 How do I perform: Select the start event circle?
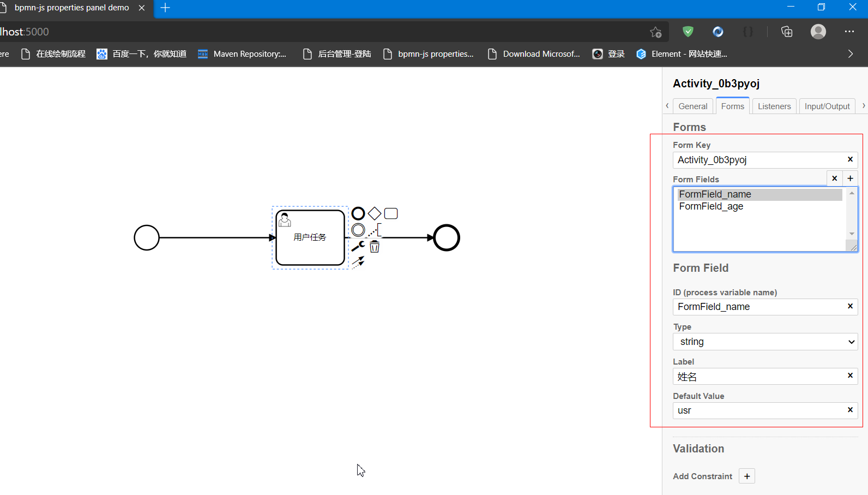[x=147, y=238]
